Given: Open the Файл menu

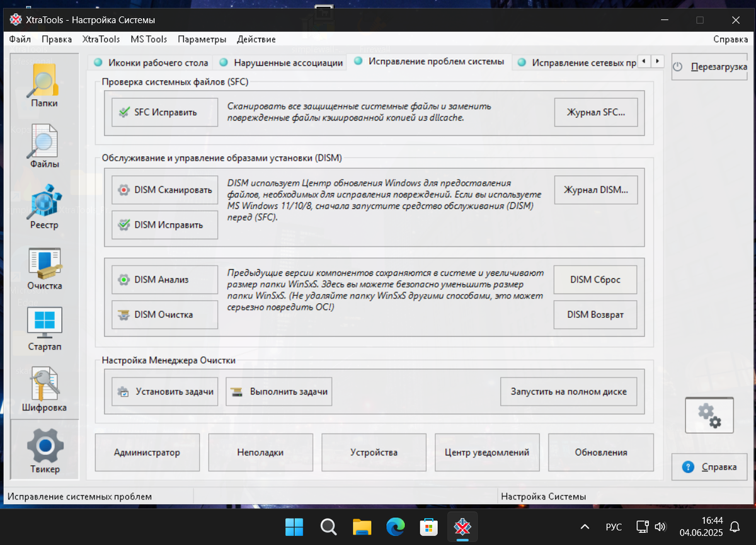Looking at the screenshot, I should click(x=20, y=39).
